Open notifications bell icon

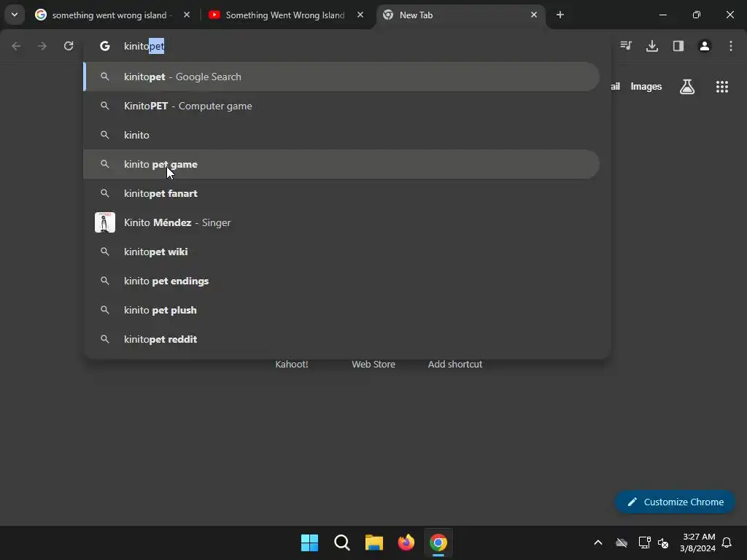tap(727, 542)
